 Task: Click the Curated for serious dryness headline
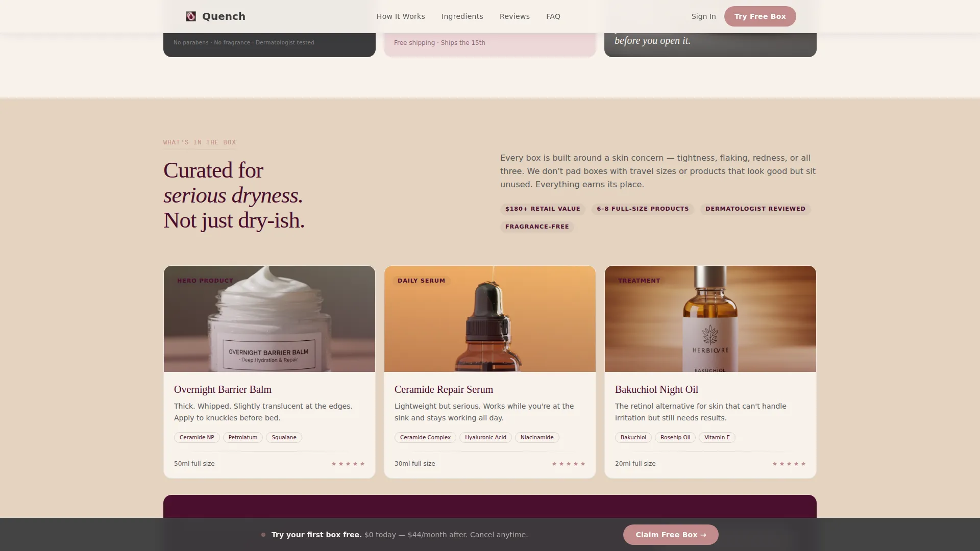point(234,195)
